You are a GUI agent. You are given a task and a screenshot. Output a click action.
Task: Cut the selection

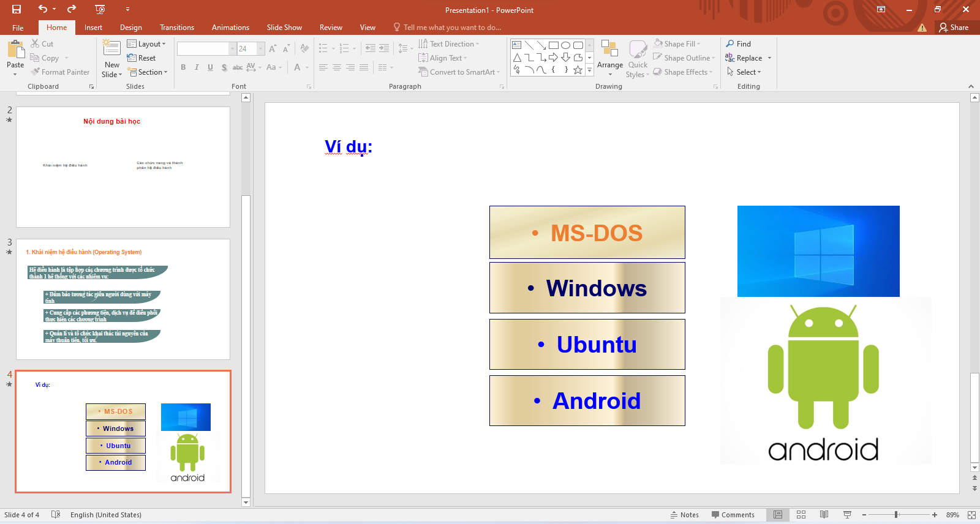[x=42, y=44]
